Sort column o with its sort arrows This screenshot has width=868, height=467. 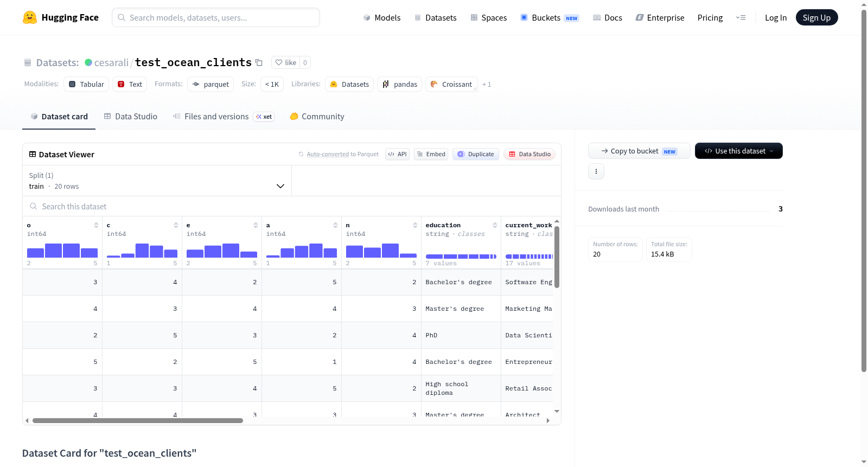(96, 225)
